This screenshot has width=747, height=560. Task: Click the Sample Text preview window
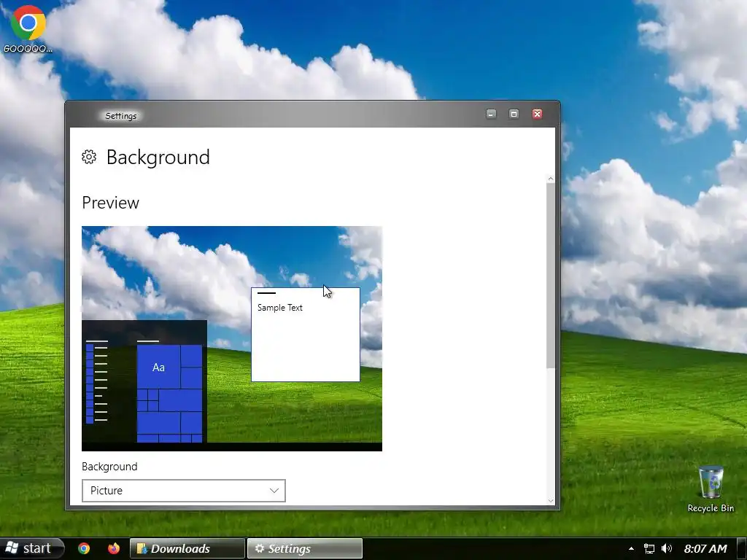[x=306, y=334]
